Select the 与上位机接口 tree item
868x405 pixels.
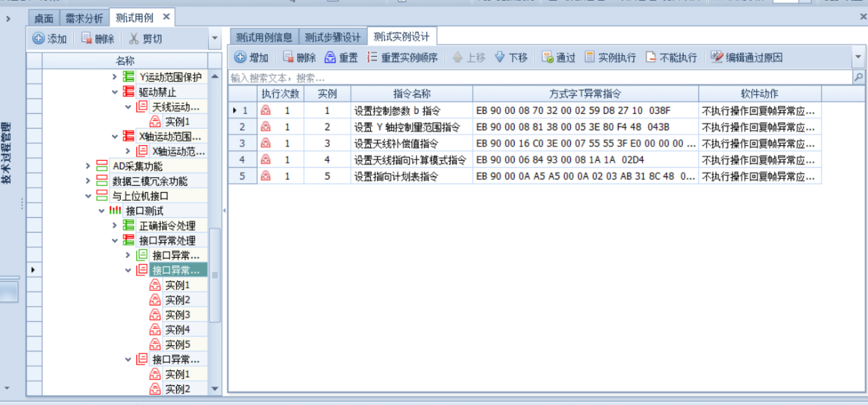[x=140, y=196]
